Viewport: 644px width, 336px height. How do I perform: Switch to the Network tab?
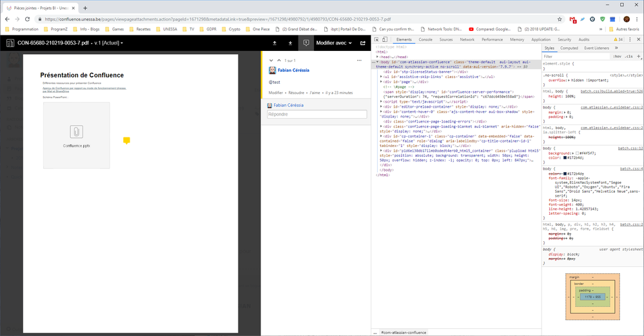pyautogui.click(x=467, y=39)
